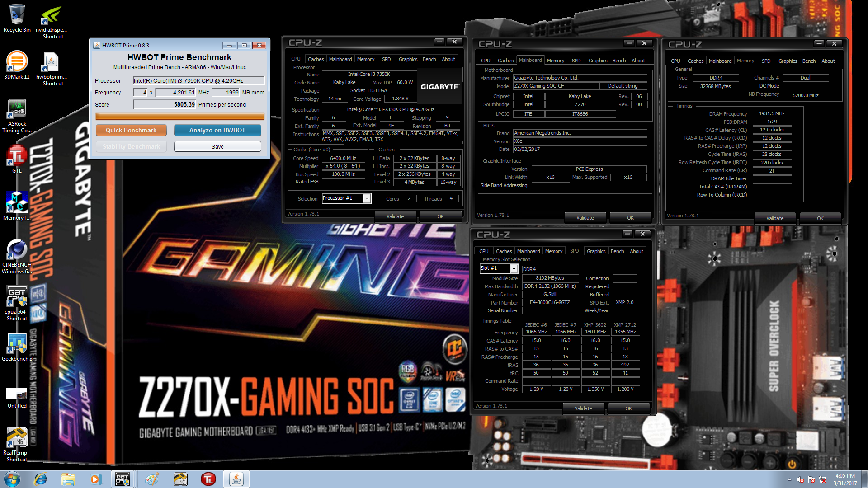Click Save in HWBOT Prime
Viewport: 868px width, 488px height.
click(217, 146)
